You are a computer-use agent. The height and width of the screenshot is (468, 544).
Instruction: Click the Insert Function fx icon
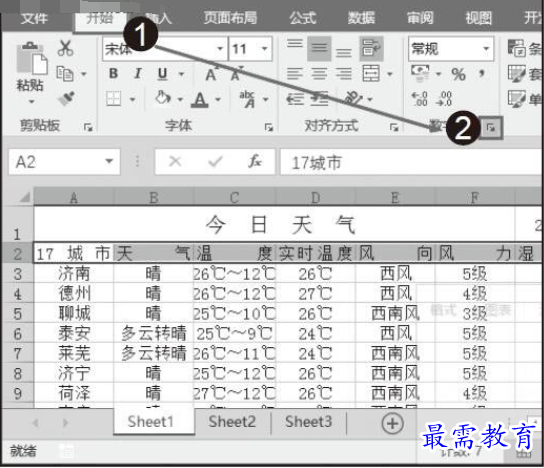(x=255, y=161)
